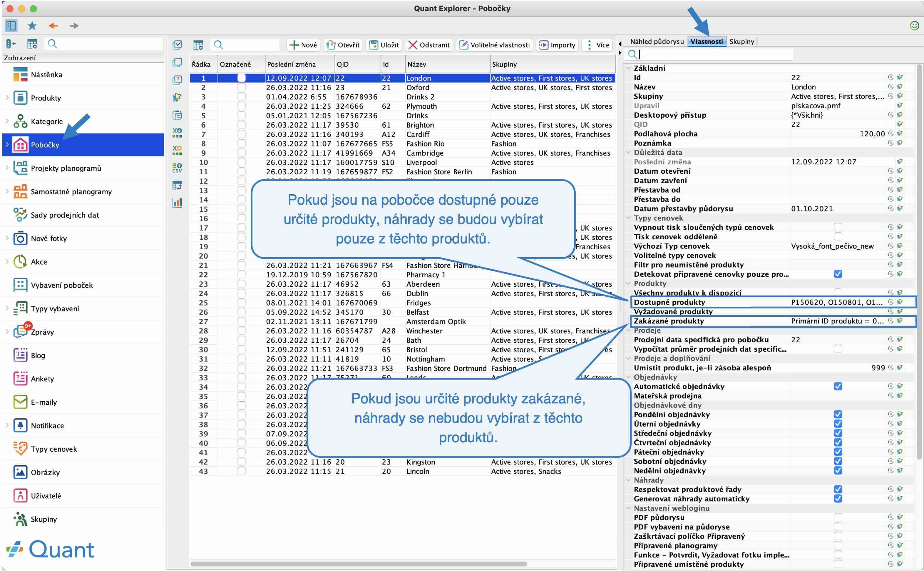Collapse the Typy cenovek section

628,218
